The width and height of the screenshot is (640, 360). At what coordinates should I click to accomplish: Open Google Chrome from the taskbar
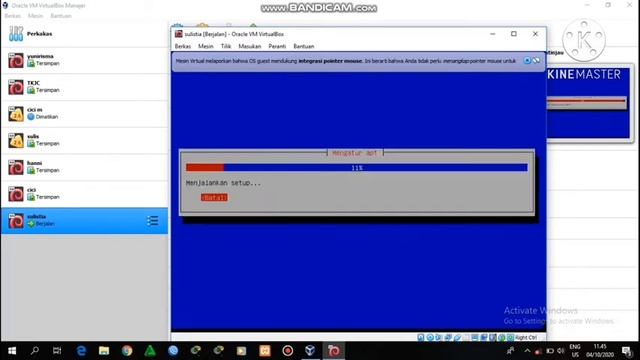[x=127, y=351]
